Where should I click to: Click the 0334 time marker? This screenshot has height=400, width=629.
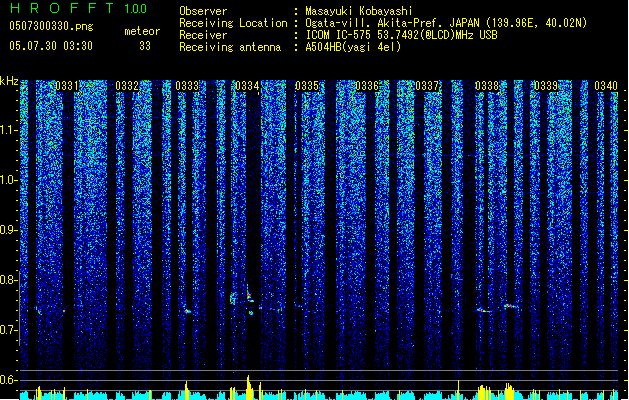click(x=247, y=86)
